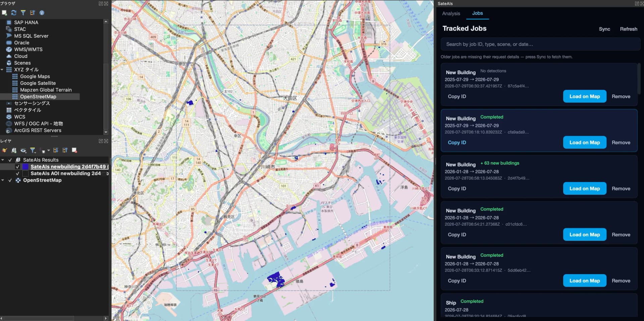
Task: Copy ID of the No detections job
Action: point(457,96)
